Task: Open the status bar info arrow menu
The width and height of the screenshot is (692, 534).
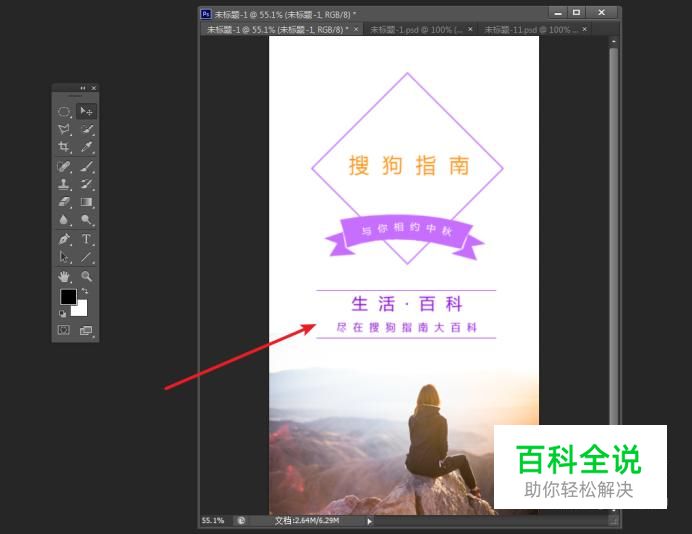Action: pos(369,521)
